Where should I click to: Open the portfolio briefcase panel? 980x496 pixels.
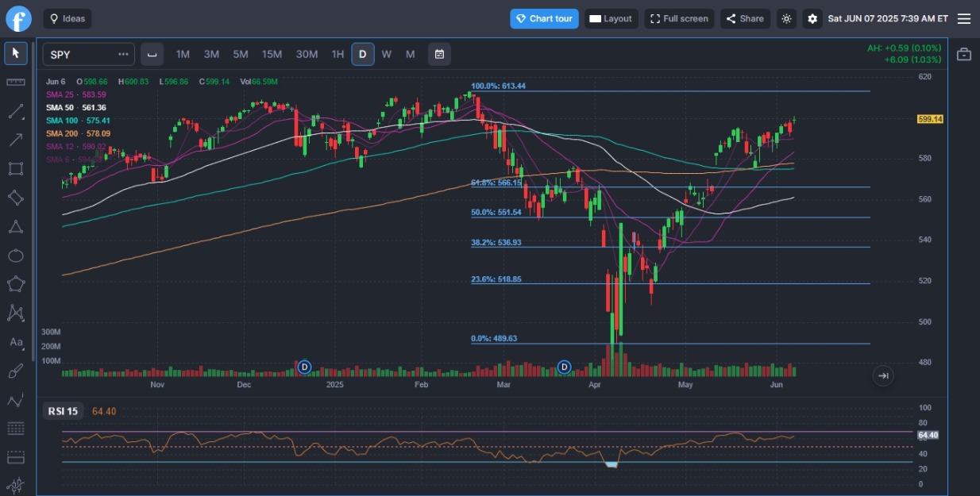point(963,54)
